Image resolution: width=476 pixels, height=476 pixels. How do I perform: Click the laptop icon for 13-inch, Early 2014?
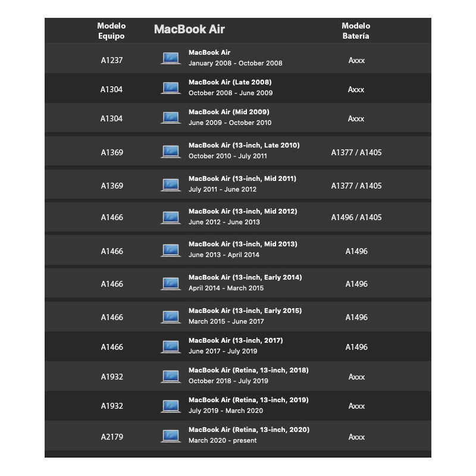point(171,284)
